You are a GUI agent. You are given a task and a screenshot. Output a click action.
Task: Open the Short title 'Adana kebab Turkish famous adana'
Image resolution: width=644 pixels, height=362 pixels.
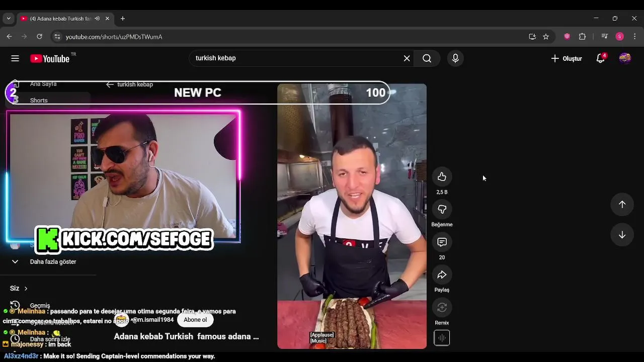click(x=186, y=336)
